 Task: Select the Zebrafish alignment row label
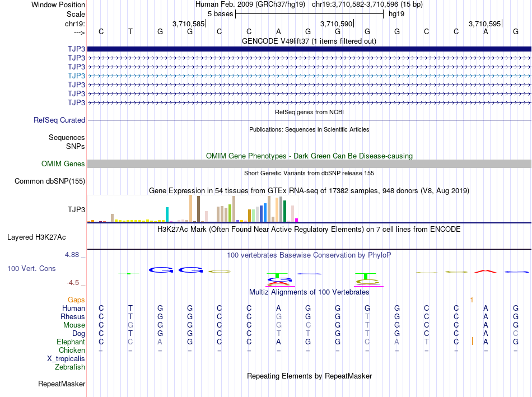point(70,367)
